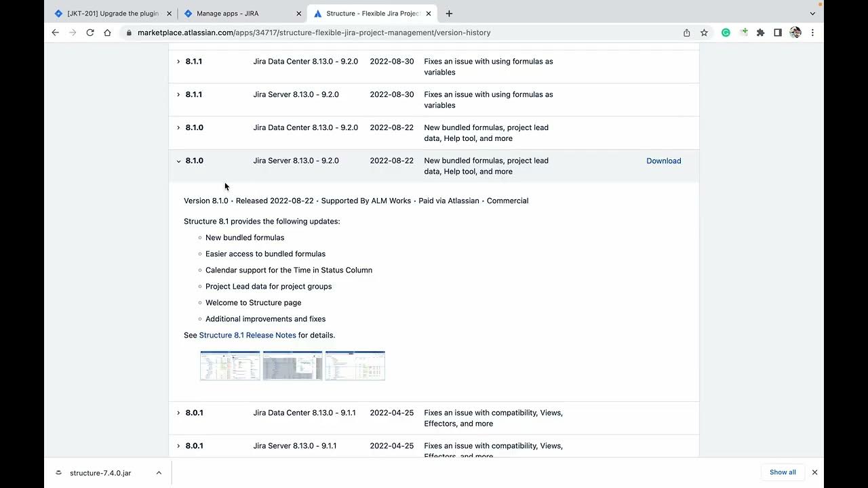868x488 pixels.
Task: Open the browser home page
Action: click(x=107, y=33)
